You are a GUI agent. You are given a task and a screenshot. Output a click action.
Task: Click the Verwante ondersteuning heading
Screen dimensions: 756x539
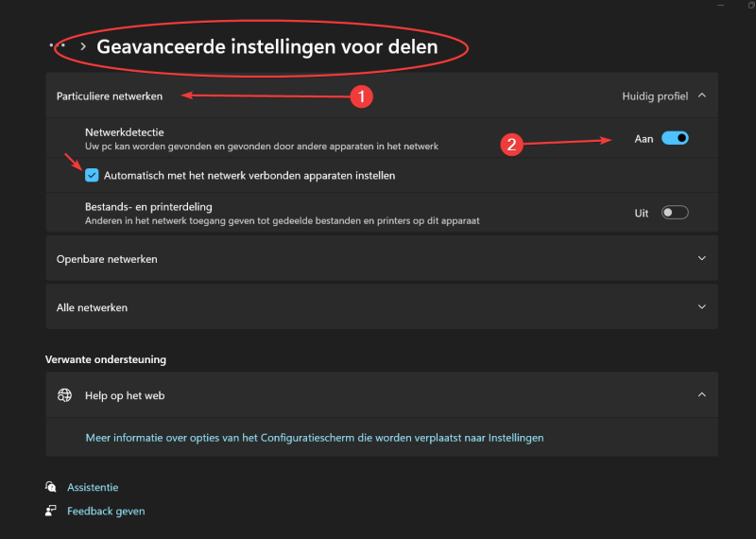pyautogui.click(x=106, y=359)
